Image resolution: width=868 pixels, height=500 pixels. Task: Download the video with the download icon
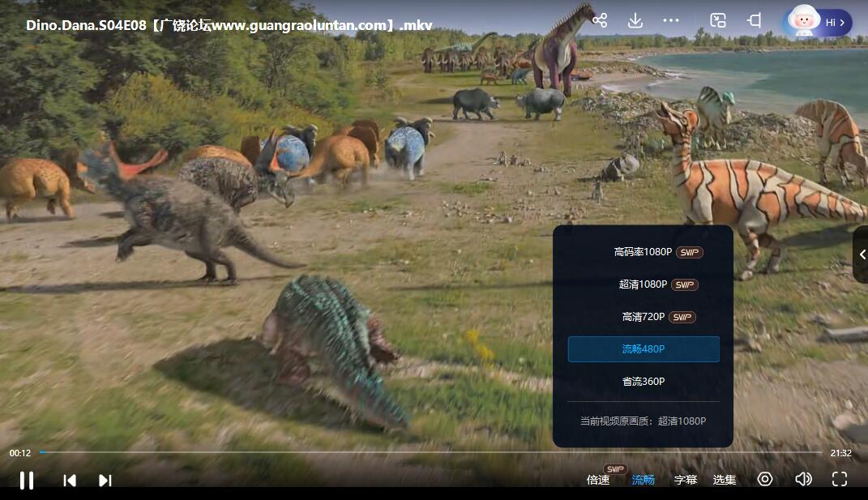point(635,20)
